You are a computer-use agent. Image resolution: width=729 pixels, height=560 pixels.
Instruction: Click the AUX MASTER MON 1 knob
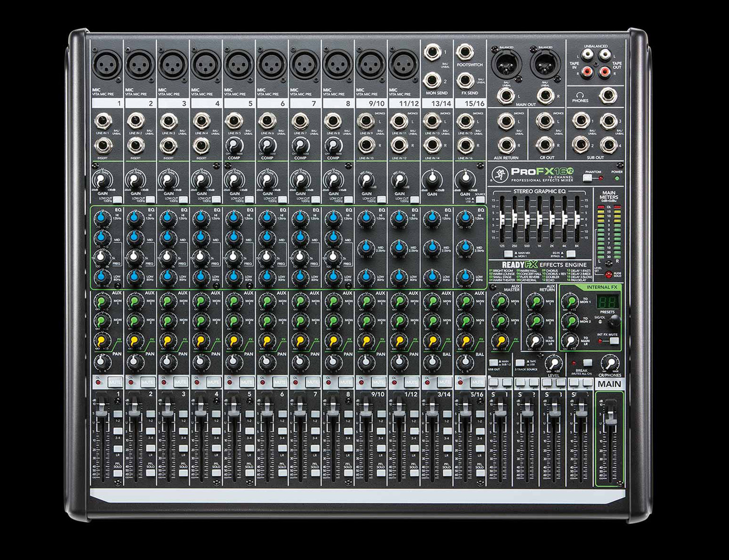pos(500,302)
